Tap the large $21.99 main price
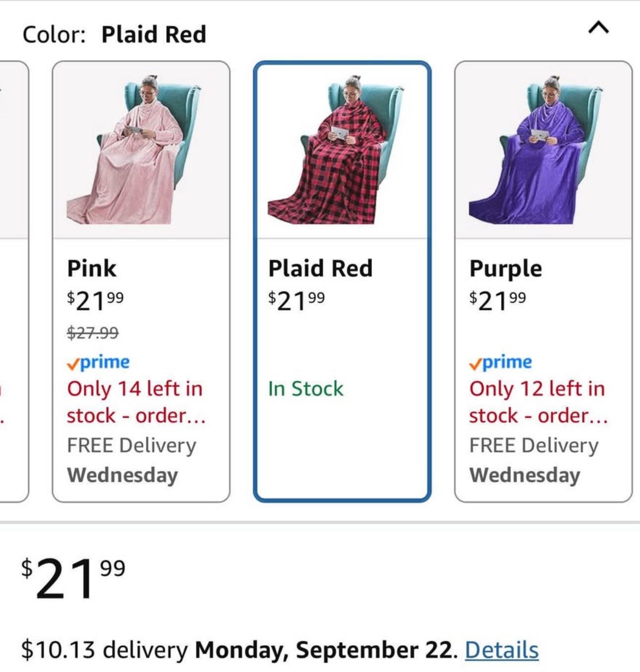Viewport: 640px width, 672px height. [73, 577]
